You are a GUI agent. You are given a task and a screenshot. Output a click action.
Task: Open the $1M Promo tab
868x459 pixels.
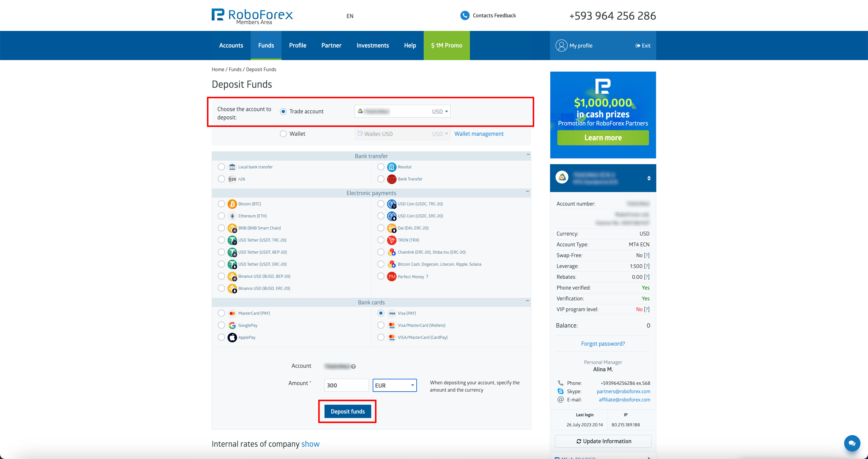[x=447, y=45]
